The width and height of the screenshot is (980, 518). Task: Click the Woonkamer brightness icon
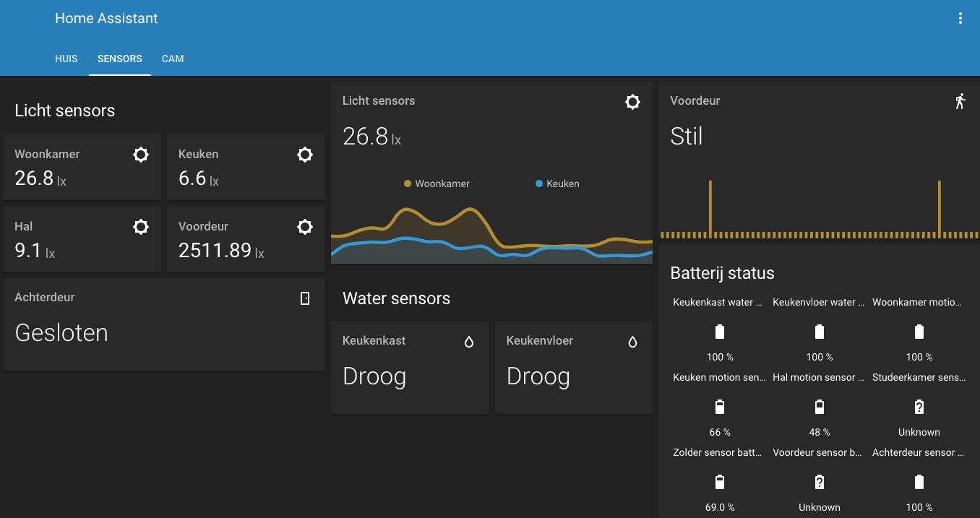[x=141, y=155]
